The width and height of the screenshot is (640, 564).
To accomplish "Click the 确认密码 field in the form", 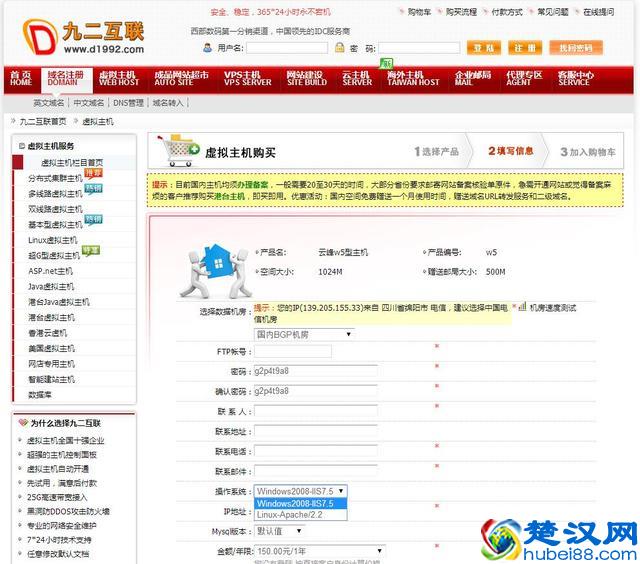I will click(316, 391).
